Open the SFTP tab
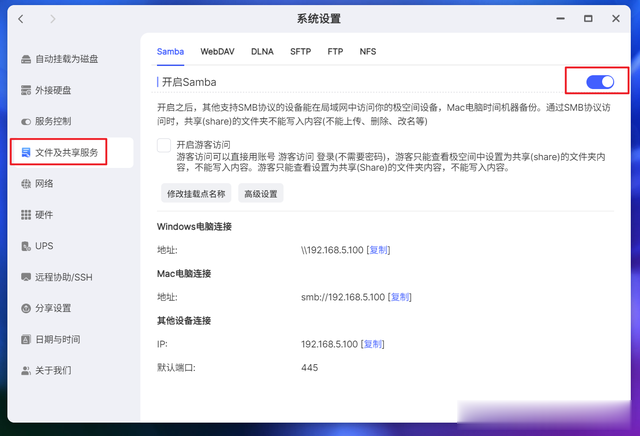The image size is (640, 436). [x=300, y=52]
